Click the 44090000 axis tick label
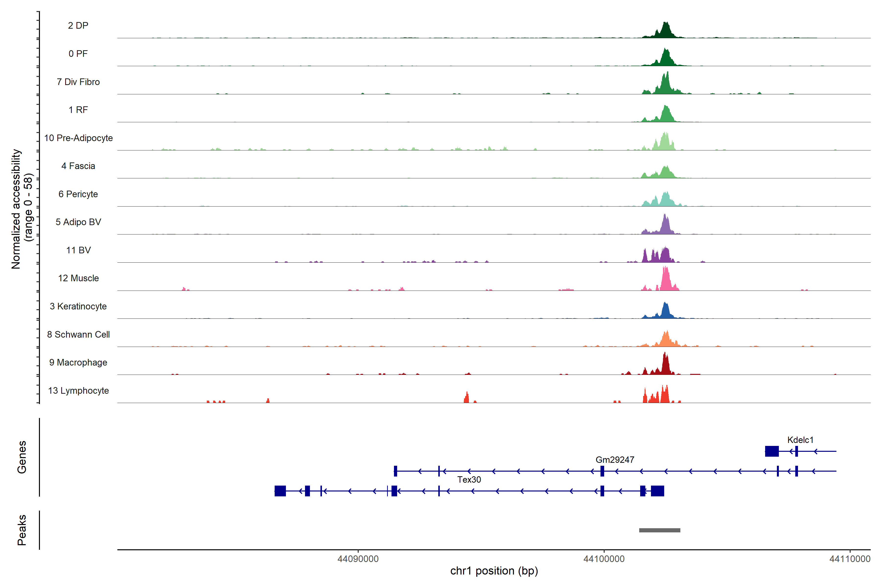 pos(358,559)
